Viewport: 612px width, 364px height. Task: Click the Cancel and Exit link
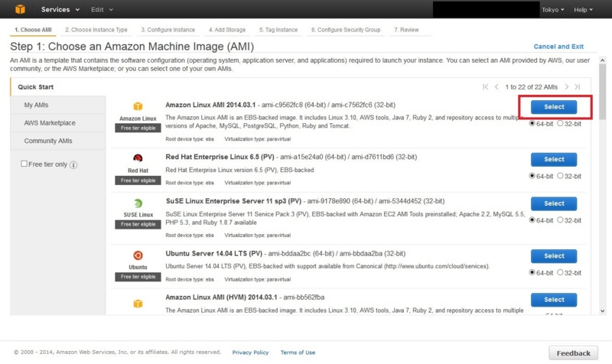tap(558, 47)
